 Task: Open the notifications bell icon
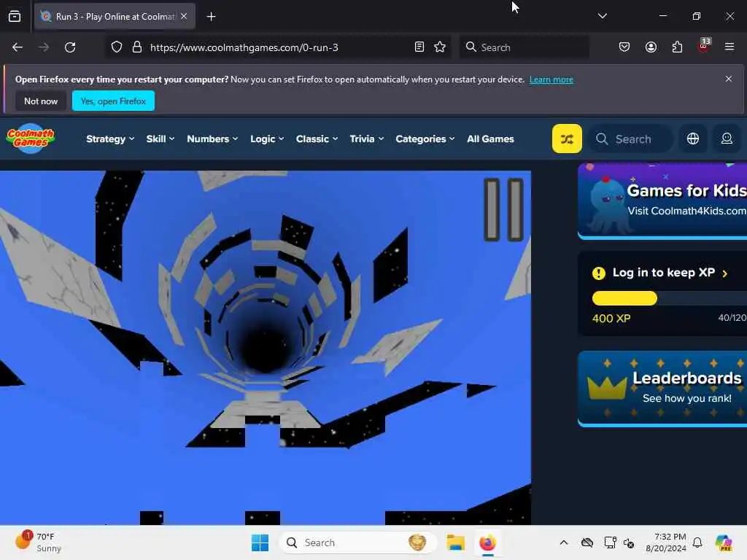coord(697,542)
